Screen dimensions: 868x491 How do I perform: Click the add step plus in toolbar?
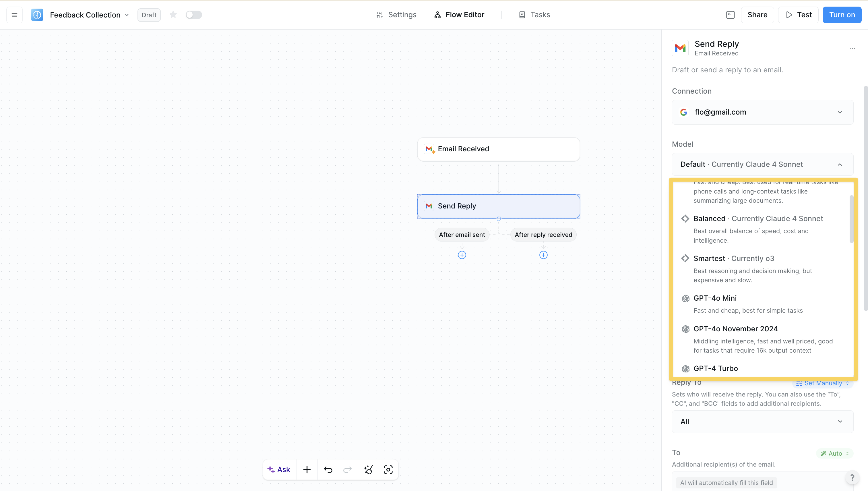307,469
